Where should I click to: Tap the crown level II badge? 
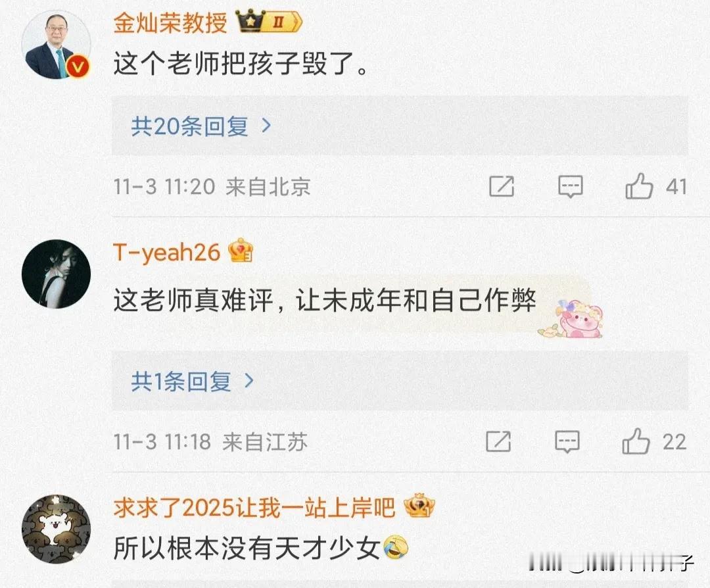(x=269, y=22)
